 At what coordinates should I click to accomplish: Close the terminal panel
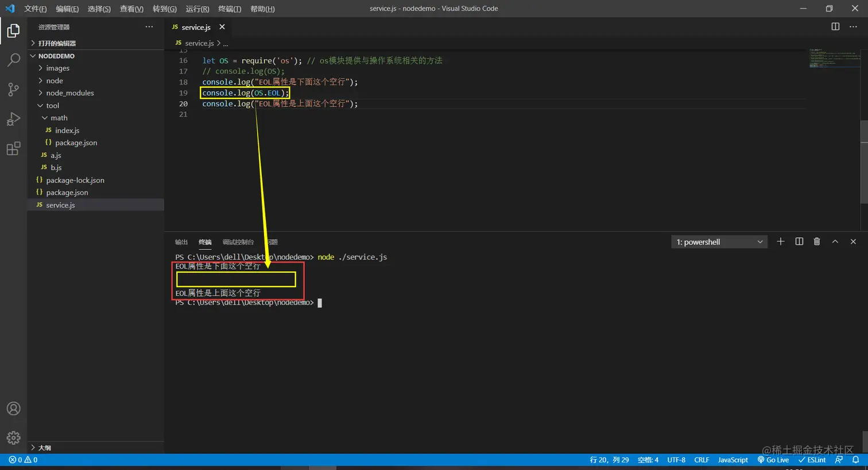click(x=853, y=241)
